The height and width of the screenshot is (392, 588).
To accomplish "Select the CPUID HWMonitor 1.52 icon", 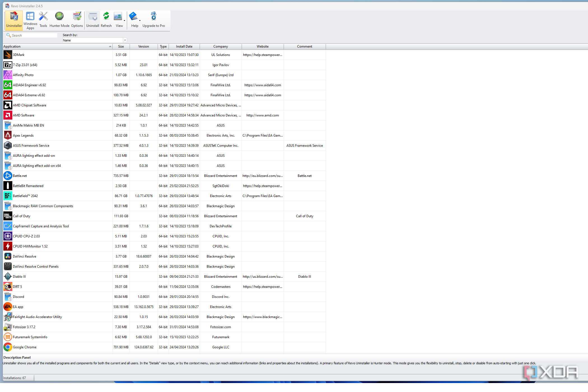I will coord(8,246).
